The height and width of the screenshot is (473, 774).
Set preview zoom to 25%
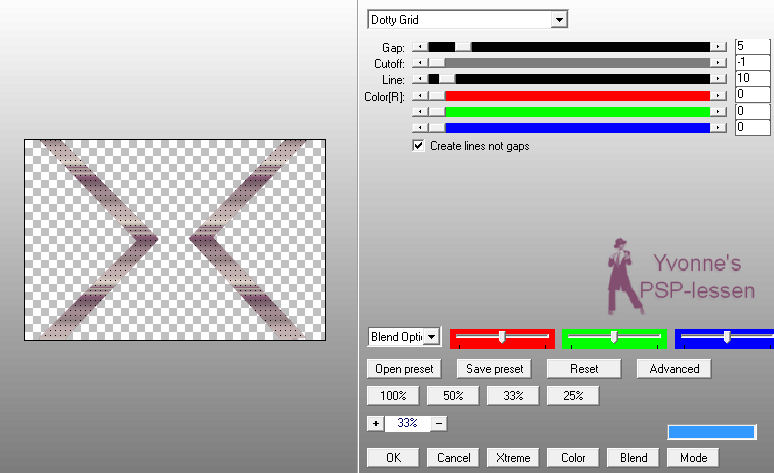pyautogui.click(x=573, y=395)
